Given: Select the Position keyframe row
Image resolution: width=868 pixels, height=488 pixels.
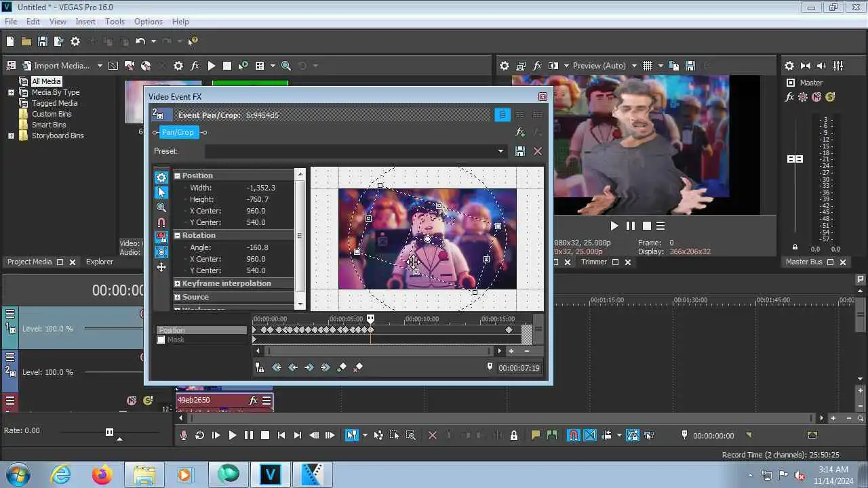Looking at the screenshot, I should [201, 330].
